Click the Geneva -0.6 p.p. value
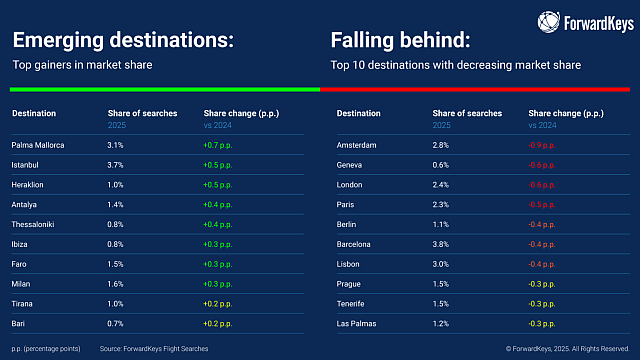The height and width of the screenshot is (360, 640). 542,165
